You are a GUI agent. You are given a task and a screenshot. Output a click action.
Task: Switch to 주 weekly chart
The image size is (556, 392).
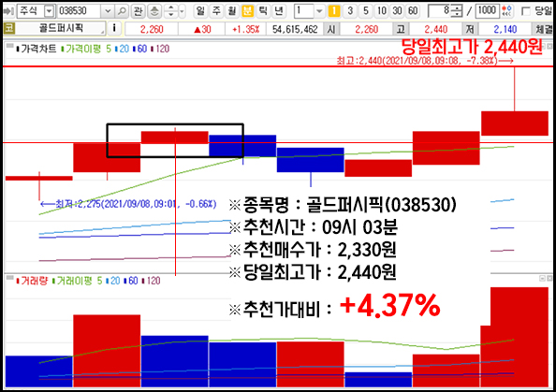[x=216, y=11]
